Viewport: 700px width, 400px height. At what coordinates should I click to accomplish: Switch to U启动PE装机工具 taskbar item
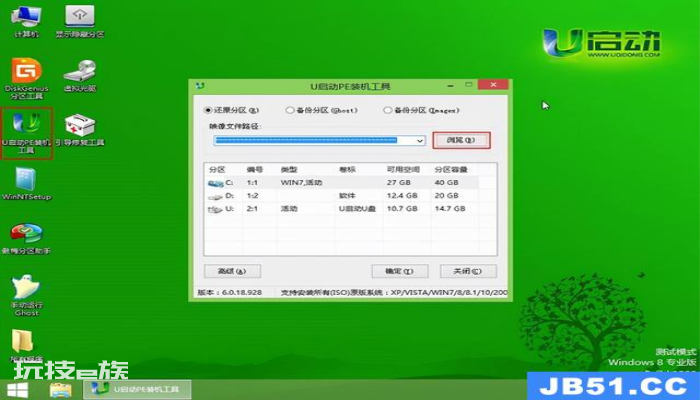coord(138,390)
